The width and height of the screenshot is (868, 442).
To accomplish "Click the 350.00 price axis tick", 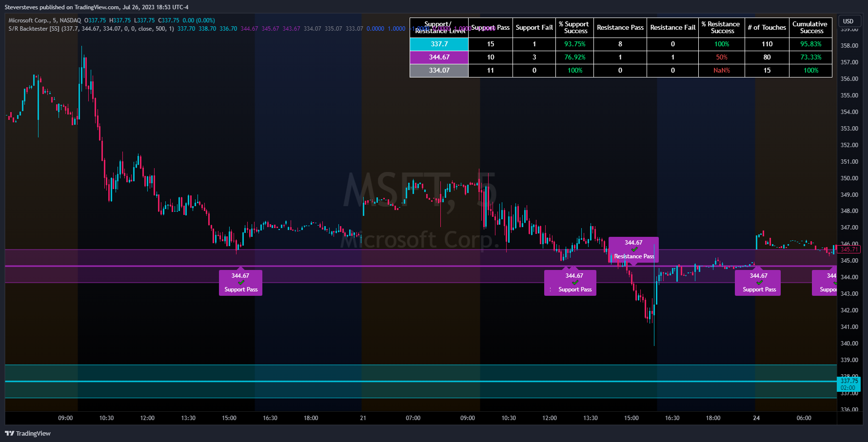I will coord(849,178).
